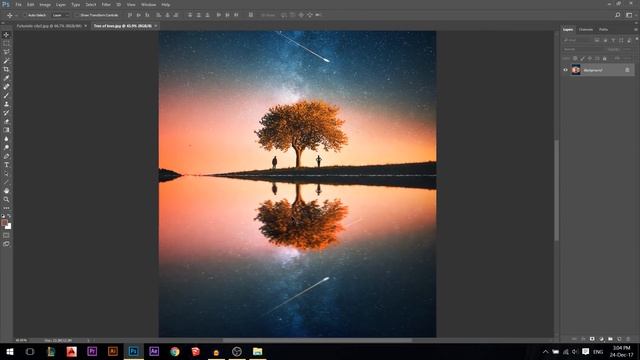Toggle lock all for layer in Layers panel
The height and width of the screenshot is (360, 640).
tap(604, 58)
